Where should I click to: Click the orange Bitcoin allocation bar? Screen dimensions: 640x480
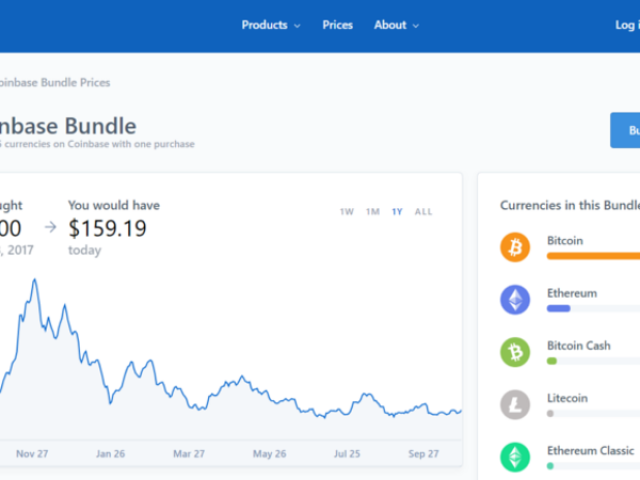tap(593, 256)
